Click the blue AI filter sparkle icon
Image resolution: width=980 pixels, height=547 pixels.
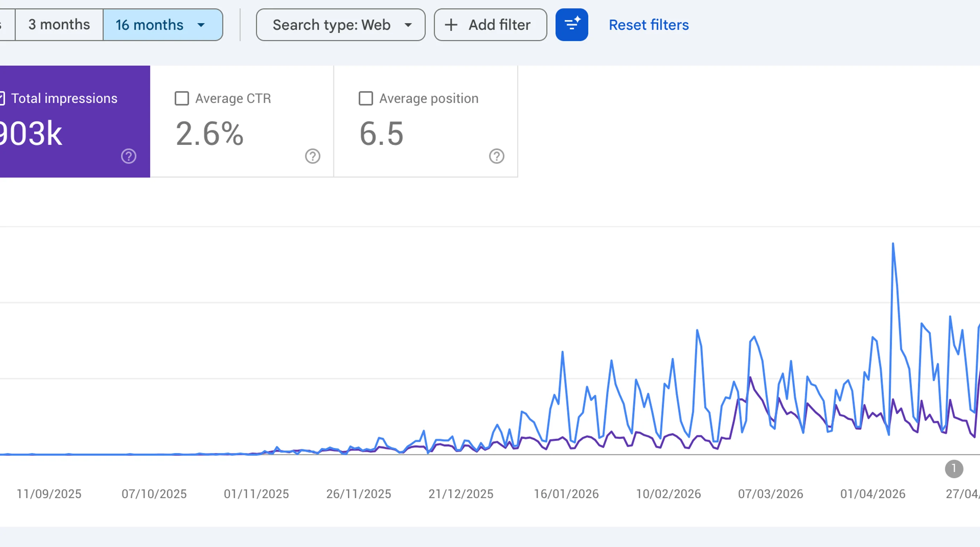(x=572, y=25)
